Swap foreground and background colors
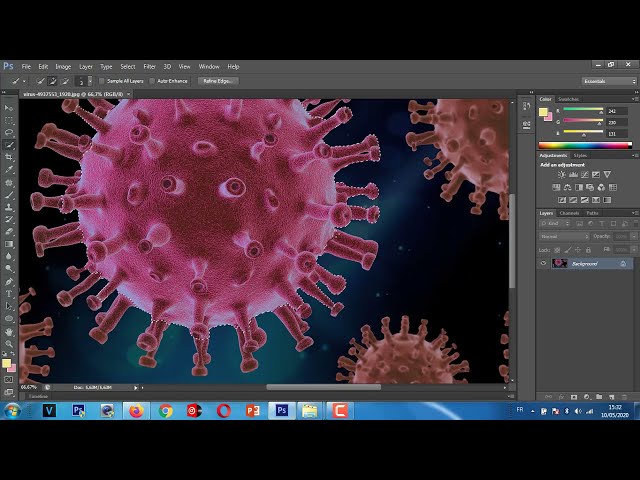 13,353
